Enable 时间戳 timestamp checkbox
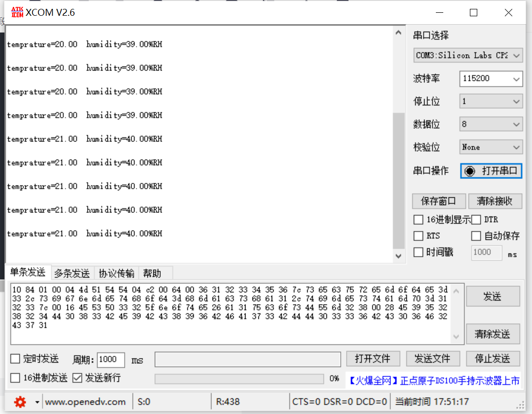This screenshot has width=532, height=414. pos(418,252)
